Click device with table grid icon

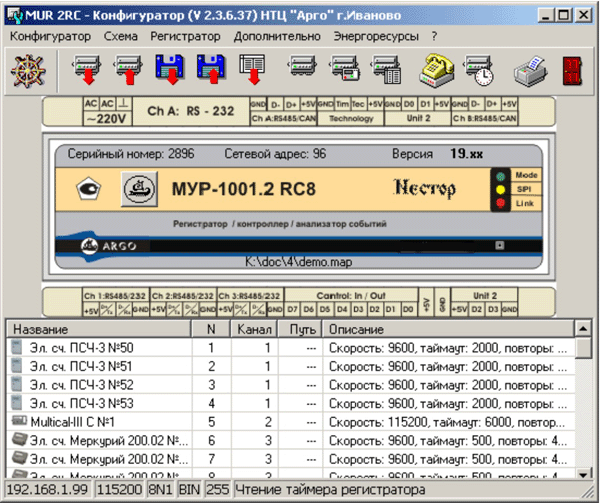coord(386,70)
